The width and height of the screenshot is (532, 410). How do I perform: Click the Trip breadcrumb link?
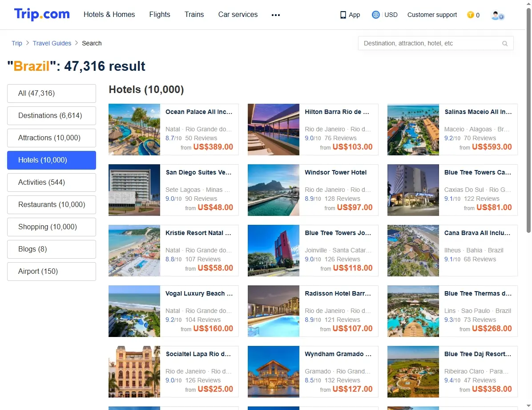(16, 43)
